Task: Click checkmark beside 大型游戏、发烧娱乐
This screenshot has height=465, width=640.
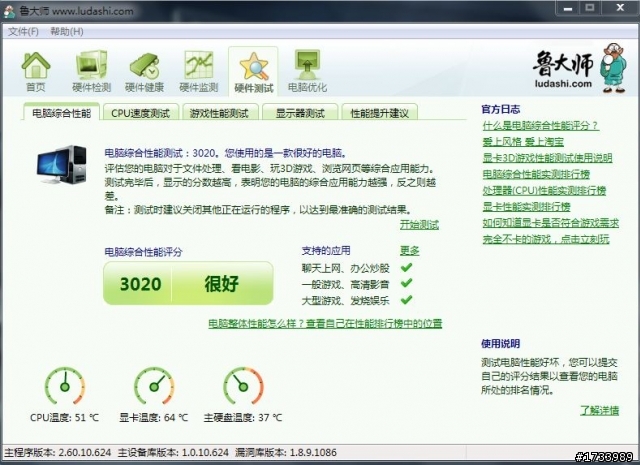Action: [406, 300]
